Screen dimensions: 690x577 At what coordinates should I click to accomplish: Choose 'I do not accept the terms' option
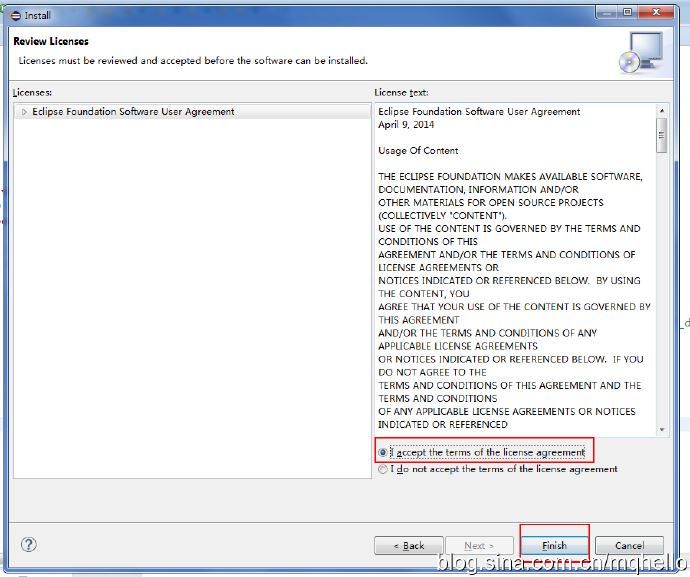383,469
